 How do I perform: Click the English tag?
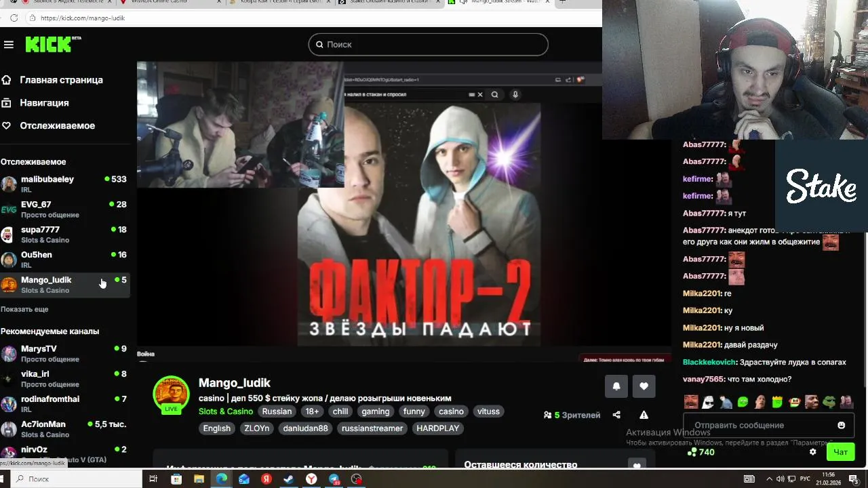(217, 428)
